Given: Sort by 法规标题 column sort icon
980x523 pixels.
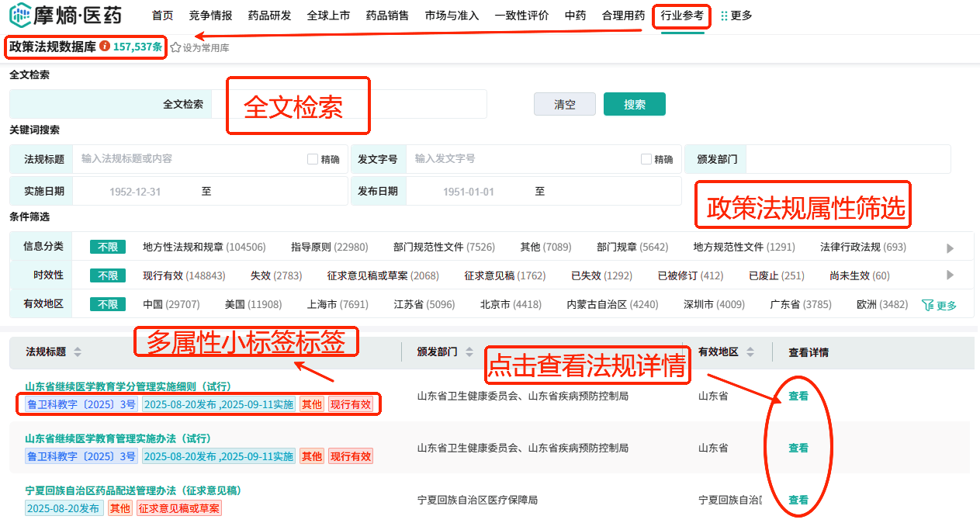Looking at the screenshot, I should pos(77,352).
